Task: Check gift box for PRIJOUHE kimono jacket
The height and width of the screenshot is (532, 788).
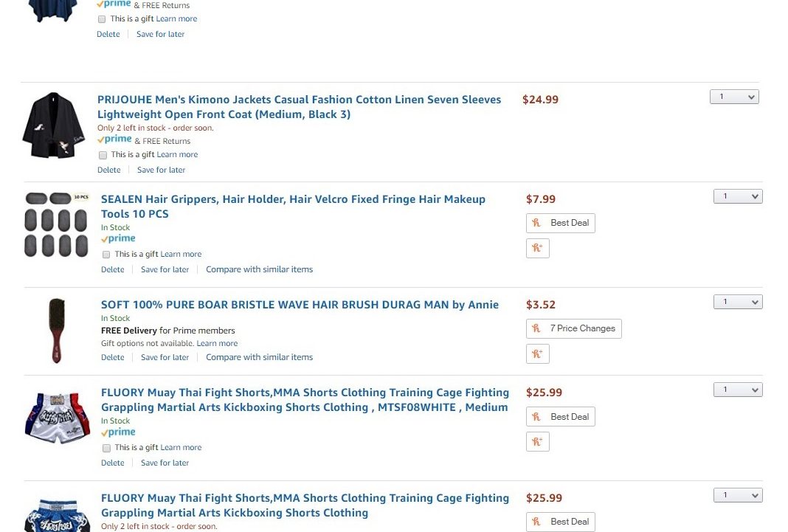Action: [103, 155]
